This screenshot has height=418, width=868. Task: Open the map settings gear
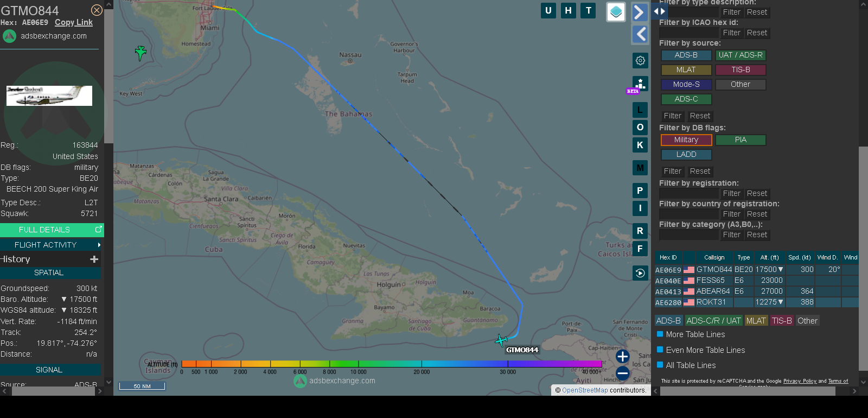coord(640,60)
